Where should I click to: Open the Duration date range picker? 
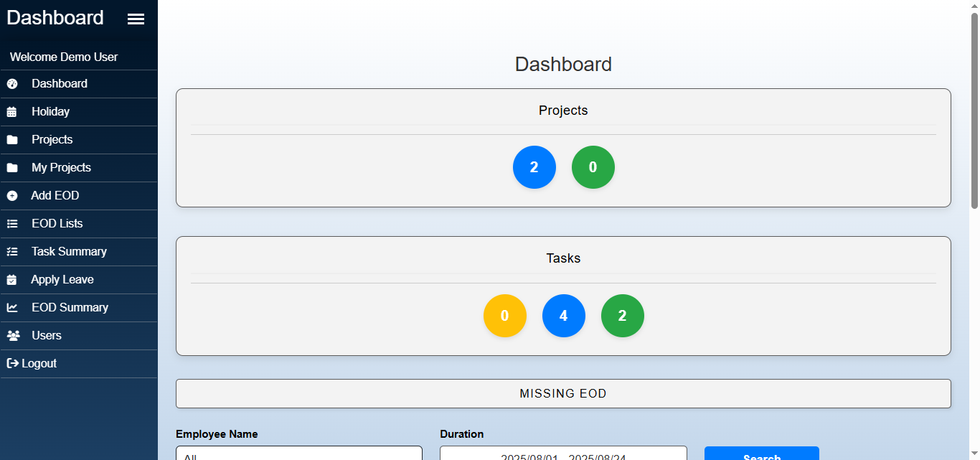click(563, 454)
